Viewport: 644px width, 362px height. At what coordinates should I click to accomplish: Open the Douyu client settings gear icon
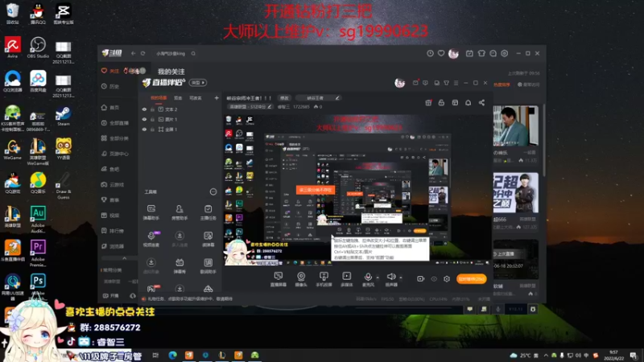[505, 53]
